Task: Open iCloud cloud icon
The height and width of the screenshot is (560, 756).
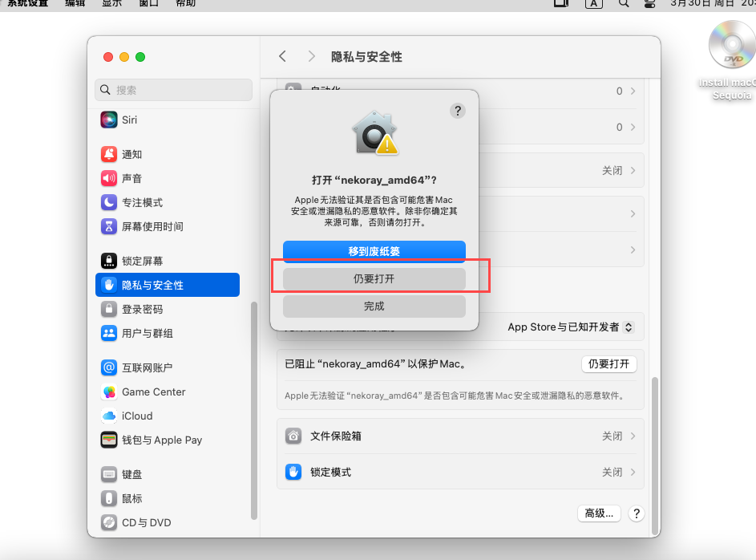Action: (109, 416)
